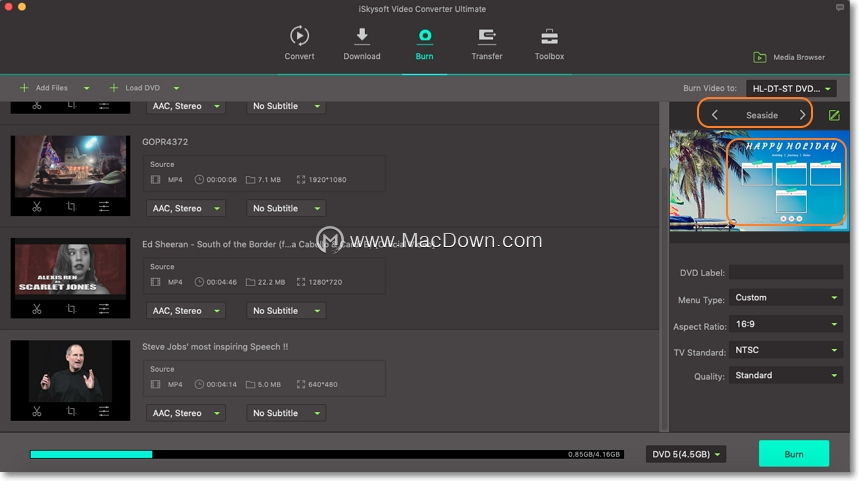Open effects settings for Ed Sheeran video
Screen dimensions: 859x481
point(104,309)
